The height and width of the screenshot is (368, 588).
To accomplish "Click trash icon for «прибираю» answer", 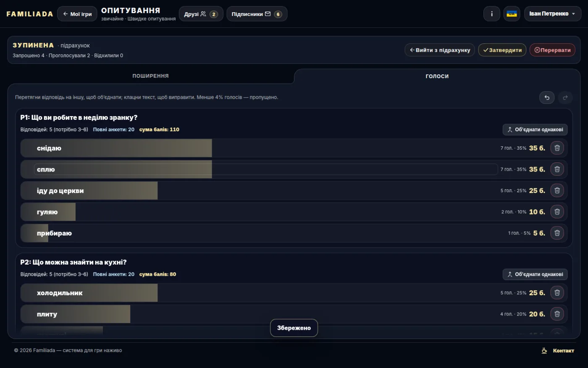I will (x=557, y=233).
